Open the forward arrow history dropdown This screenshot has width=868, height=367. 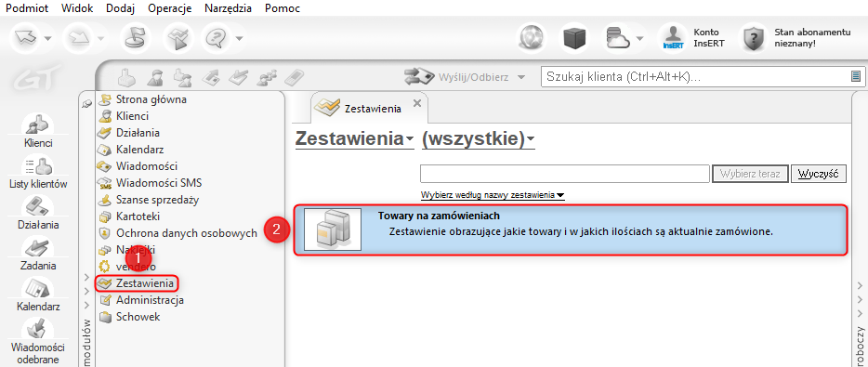click(x=101, y=39)
